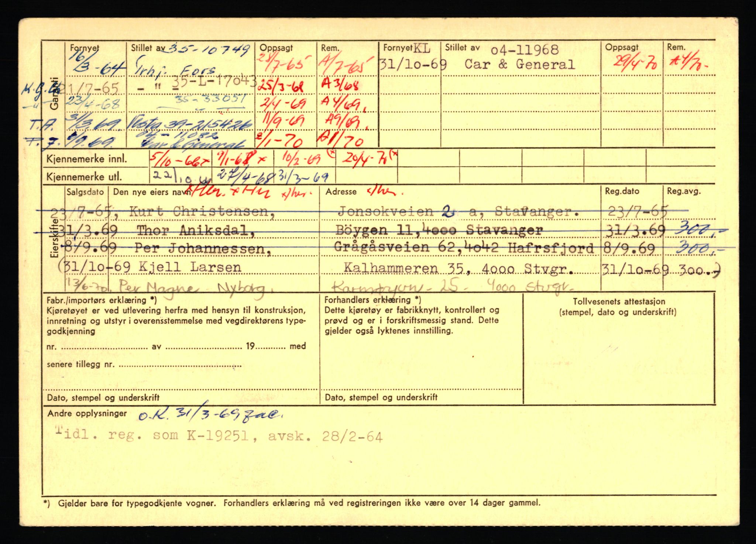756x544 pixels.
Task: Click the date '31/3-69' in Kjennemerke utl.
Action: click(303, 177)
